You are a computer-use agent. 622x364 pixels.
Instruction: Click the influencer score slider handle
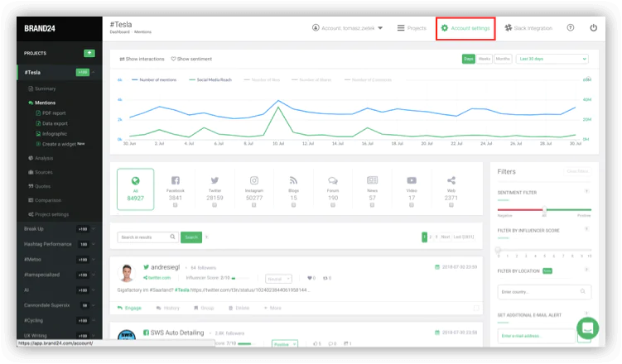click(x=499, y=250)
